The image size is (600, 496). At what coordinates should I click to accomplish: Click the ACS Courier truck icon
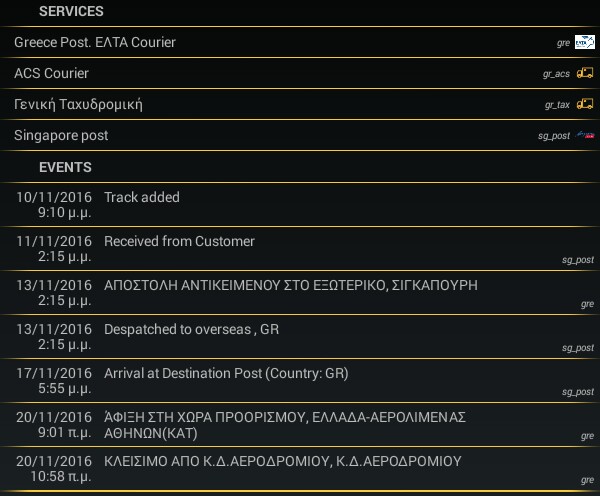[585, 73]
